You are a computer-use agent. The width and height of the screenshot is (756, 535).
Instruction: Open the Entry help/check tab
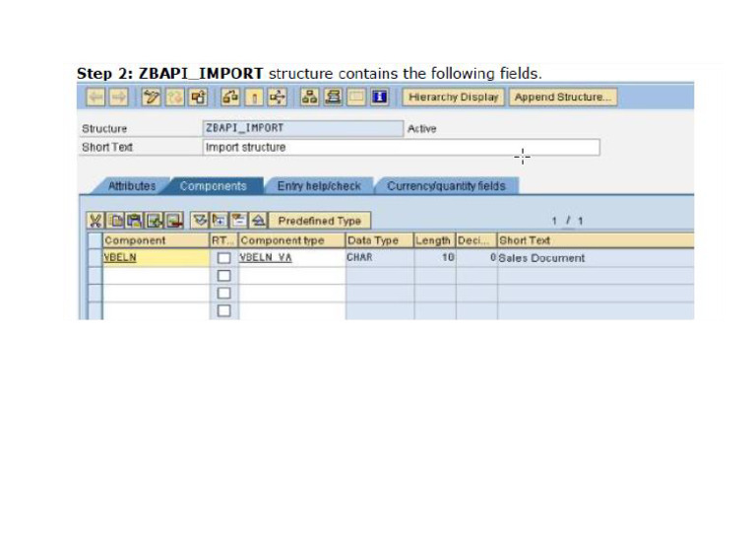318,186
